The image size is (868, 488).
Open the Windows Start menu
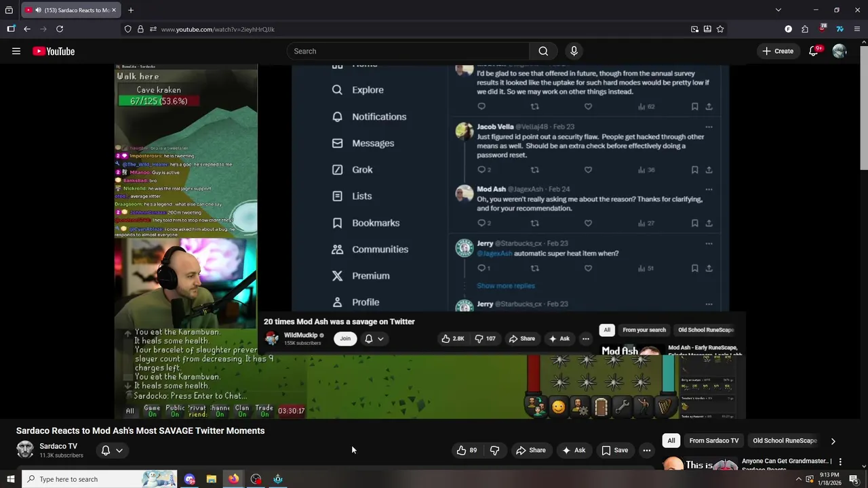coord(11,479)
